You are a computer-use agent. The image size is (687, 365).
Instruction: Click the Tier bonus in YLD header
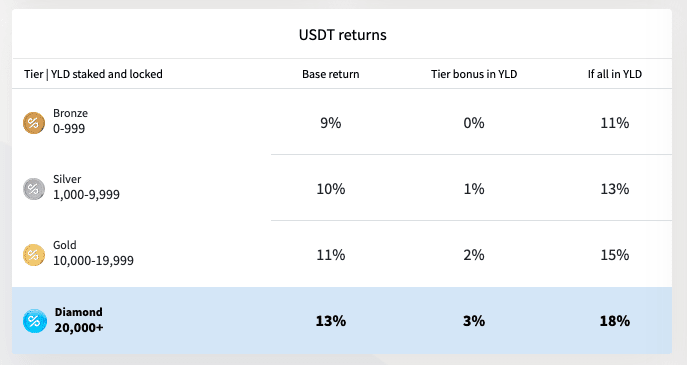(x=474, y=74)
